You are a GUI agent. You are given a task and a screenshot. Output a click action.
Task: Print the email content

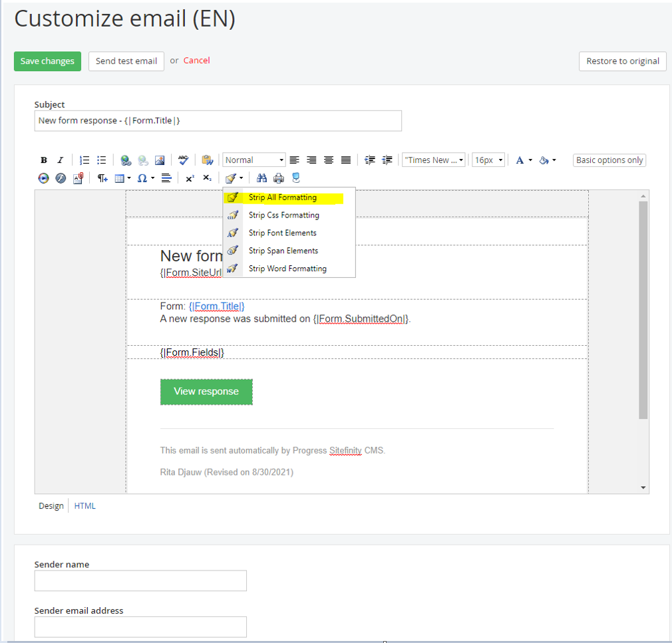pos(279,178)
